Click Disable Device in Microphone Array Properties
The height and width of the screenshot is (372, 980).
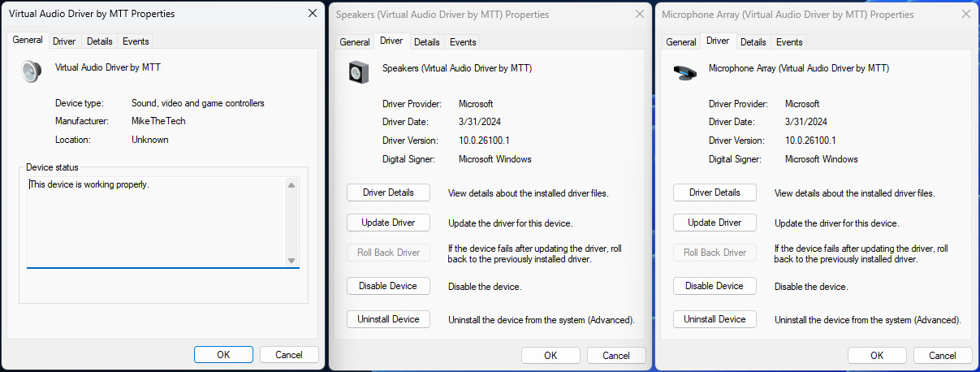click(714, 286)
